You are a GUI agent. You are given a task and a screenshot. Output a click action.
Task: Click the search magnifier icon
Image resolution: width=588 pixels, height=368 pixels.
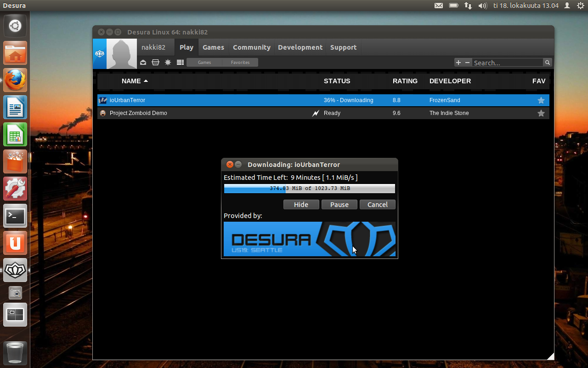click(x=547, y=63)
